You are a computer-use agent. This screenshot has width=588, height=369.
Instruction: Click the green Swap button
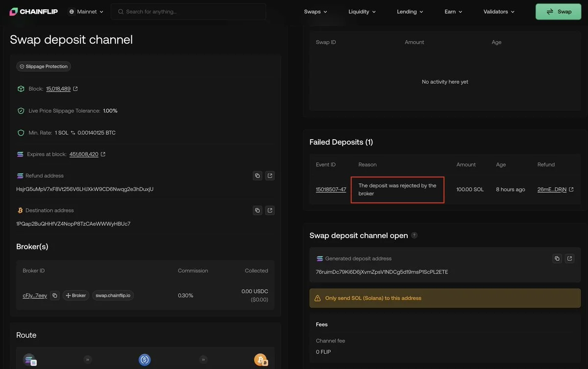tap(558, 12)
